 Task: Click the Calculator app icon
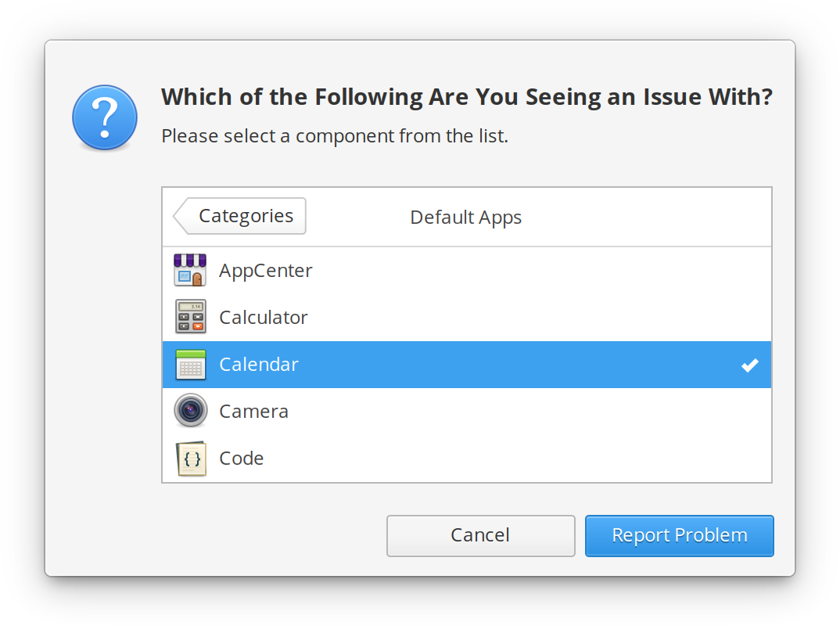coord(190,318)
